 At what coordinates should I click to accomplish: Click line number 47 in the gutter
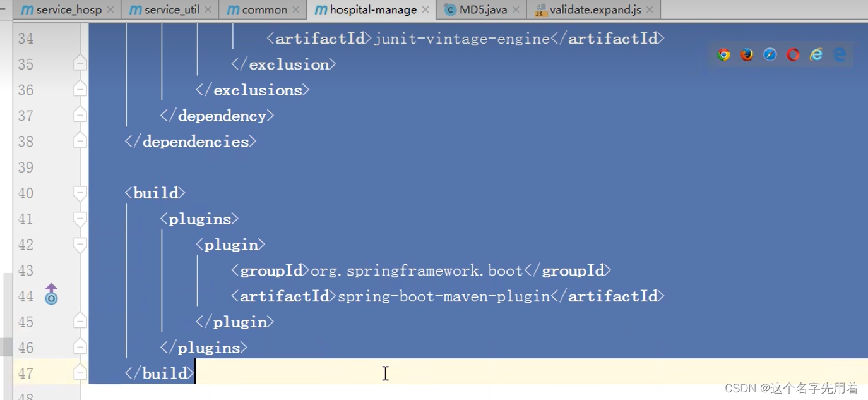pos(26,373)
